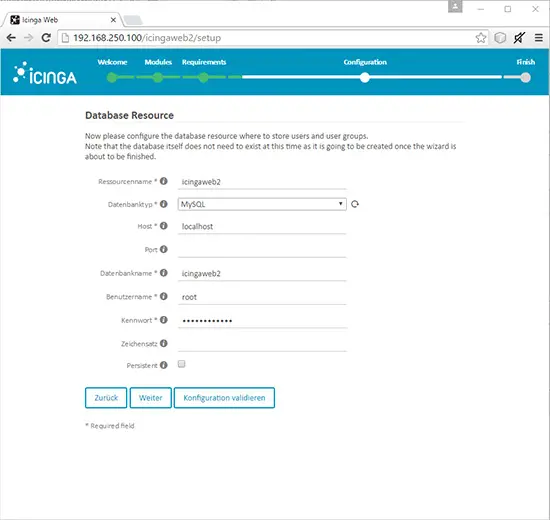This screenshot has height=520, width=550.
Task: Bookmark page with the star icon
Action: click(481, 38)
